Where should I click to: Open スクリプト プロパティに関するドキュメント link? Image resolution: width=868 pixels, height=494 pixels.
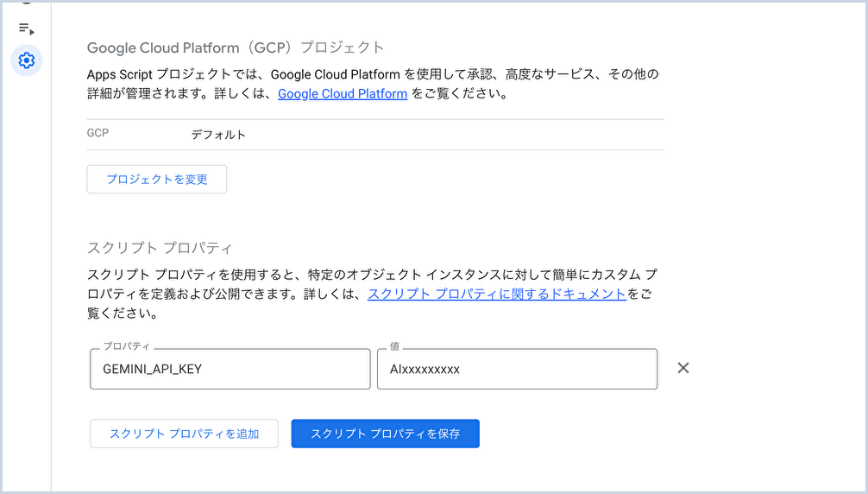[496, 294]
